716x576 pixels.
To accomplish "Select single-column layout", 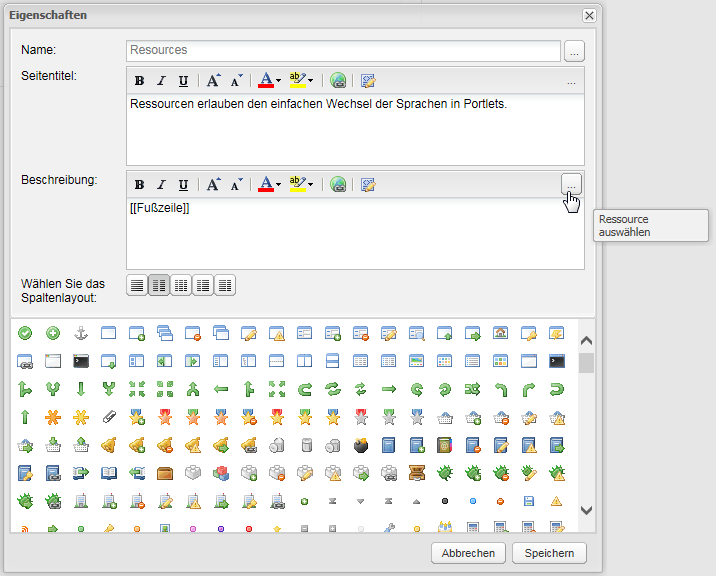I will (x=137, y=285).
